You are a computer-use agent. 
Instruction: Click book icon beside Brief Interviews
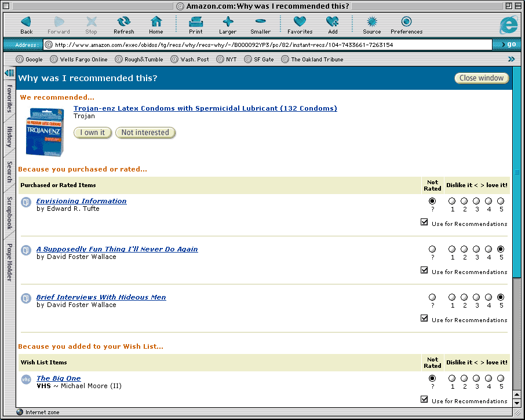26,298
